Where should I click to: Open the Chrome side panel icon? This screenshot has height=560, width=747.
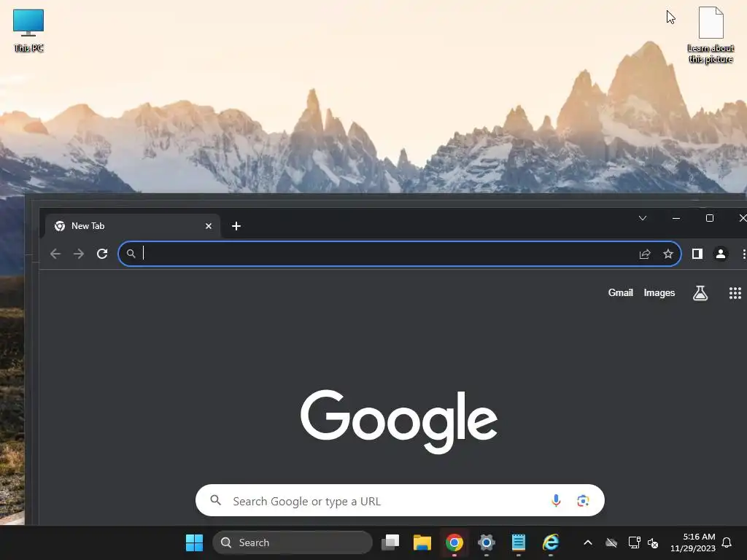tap(697, 254)
